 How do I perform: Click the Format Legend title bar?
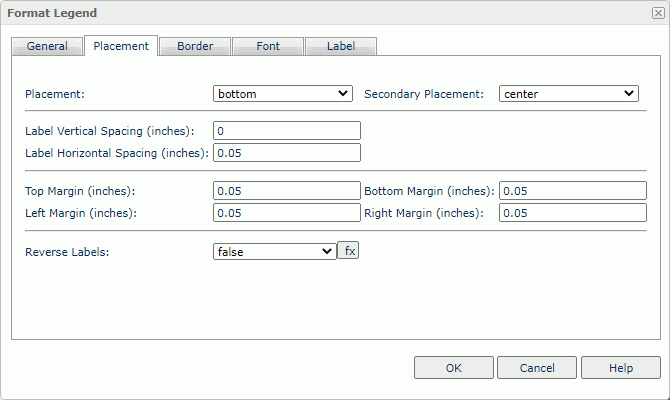click(300, 13)
